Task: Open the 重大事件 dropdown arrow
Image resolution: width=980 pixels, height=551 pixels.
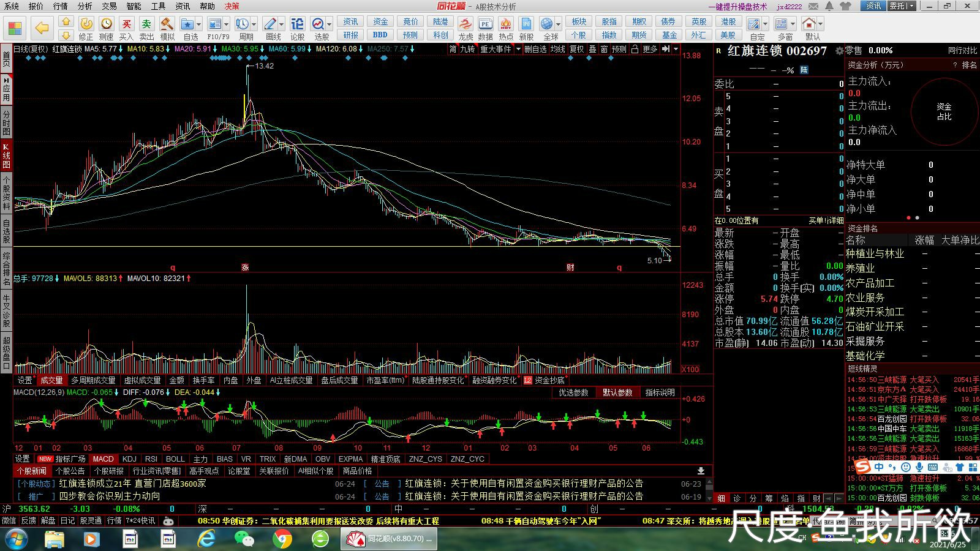Action: click(518, 49)
